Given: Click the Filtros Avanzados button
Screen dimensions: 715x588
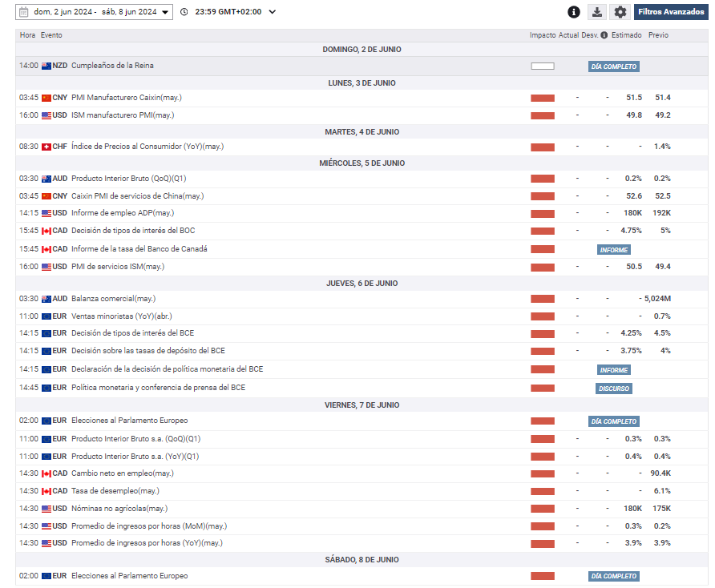Looking at the screenshot, I should pyautogui.click(x=671, y=12).
